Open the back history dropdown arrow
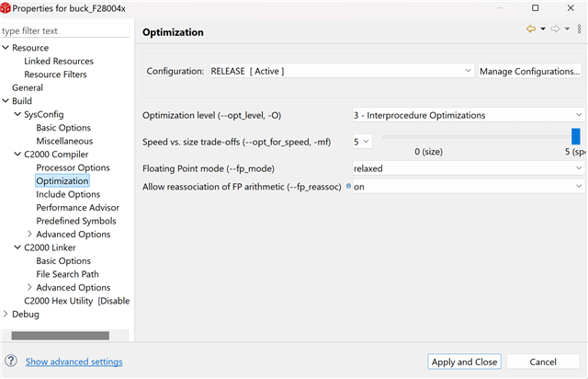Image resolution: width=588 pixels, height=379 pixels. tap(544, 30)
